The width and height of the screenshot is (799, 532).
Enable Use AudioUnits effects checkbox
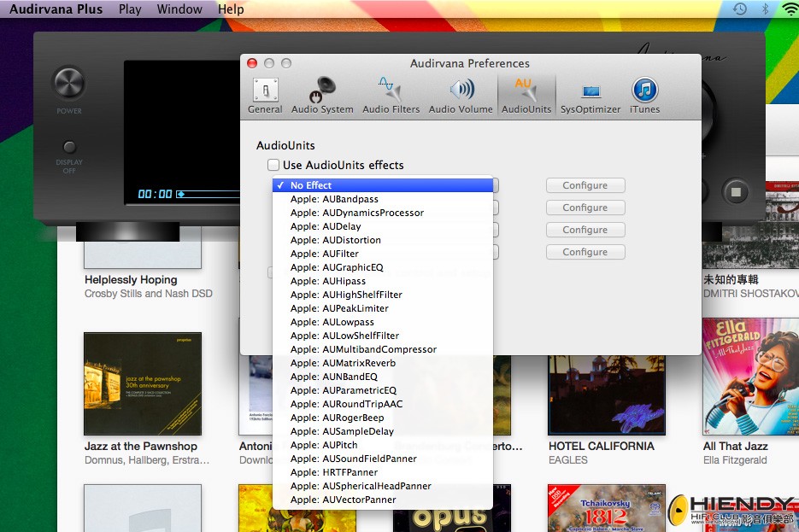click(273, 165)
